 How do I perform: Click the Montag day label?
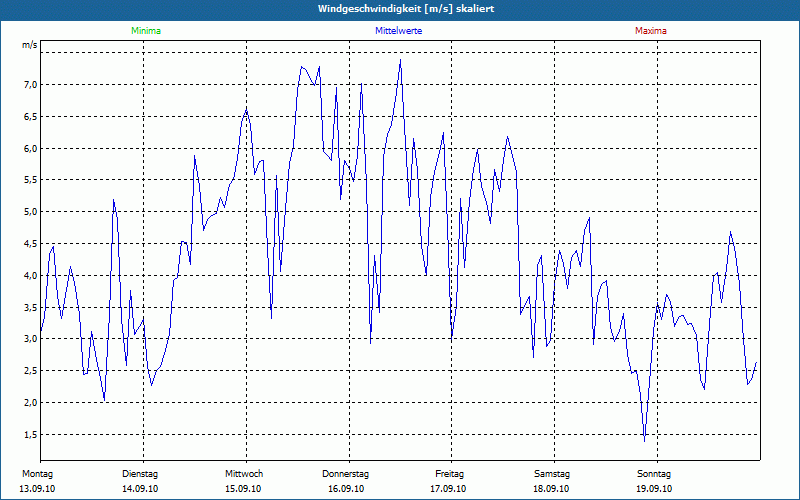click(37, 474)
